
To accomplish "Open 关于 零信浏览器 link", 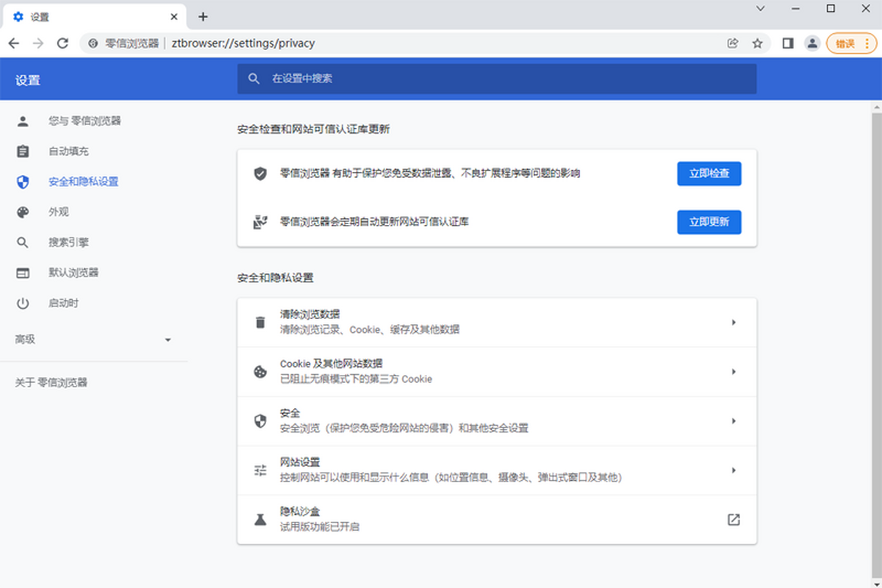I will click(51, 382).
